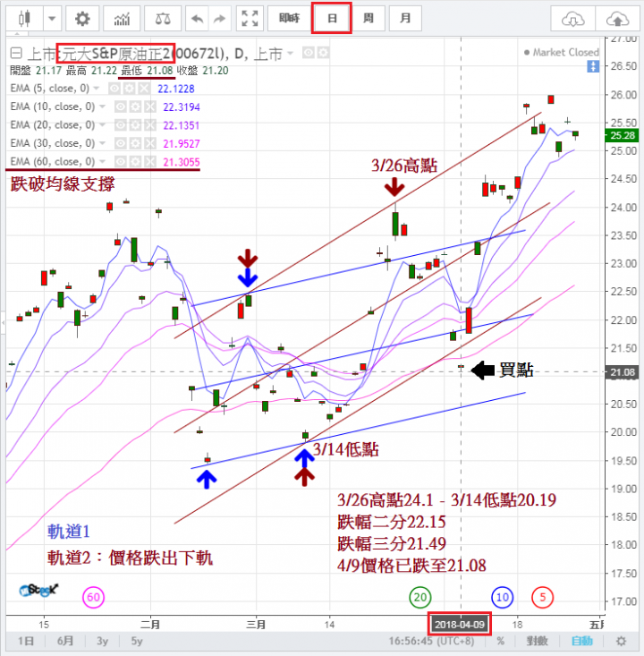Remove the EMA 60 indicator

(x=149, y=161)
